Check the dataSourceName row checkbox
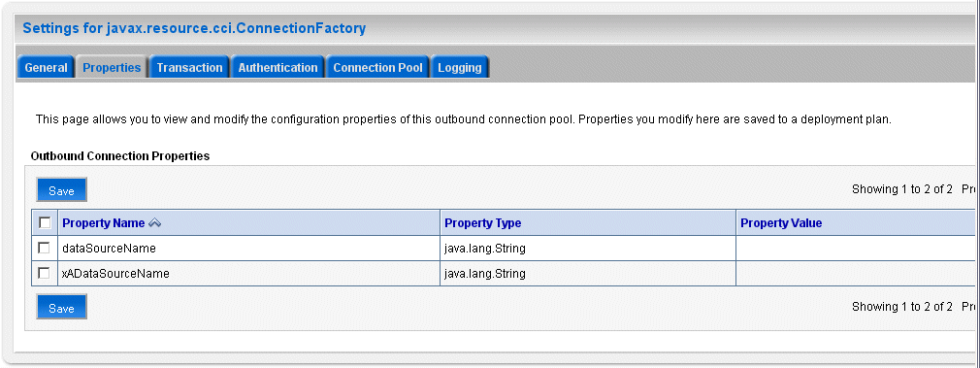 pyautogui.click(x=45, y=248)
